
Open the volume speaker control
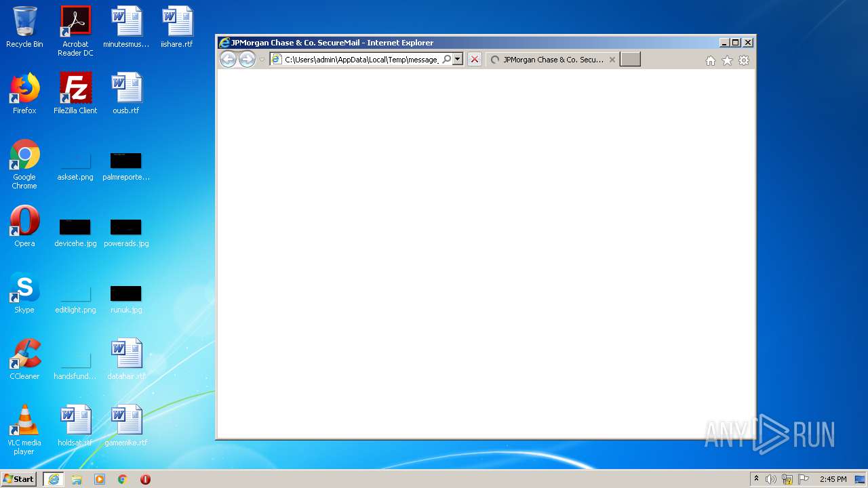tap(771, 479)
